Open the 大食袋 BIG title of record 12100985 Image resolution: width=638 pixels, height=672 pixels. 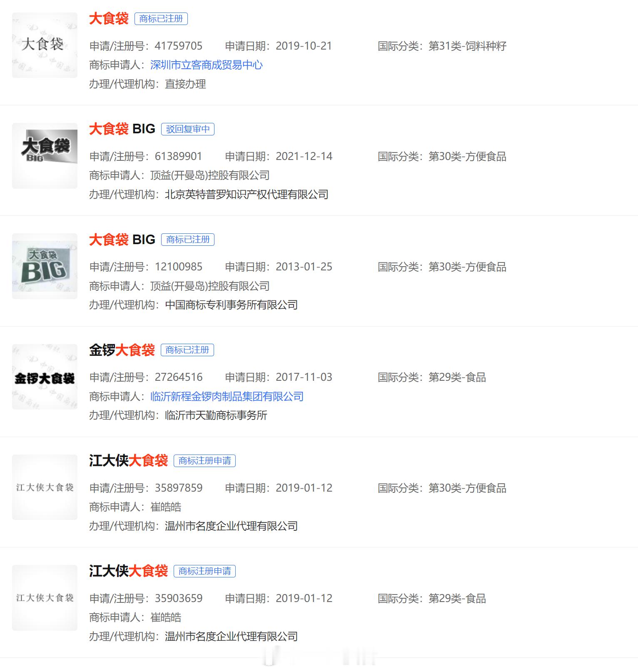pos(122,240)
